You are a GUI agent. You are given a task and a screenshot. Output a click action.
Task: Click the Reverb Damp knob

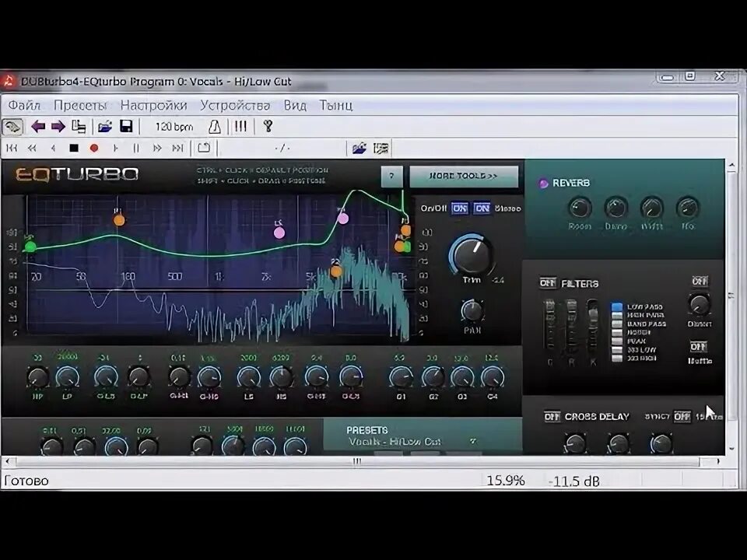point(615,208)
